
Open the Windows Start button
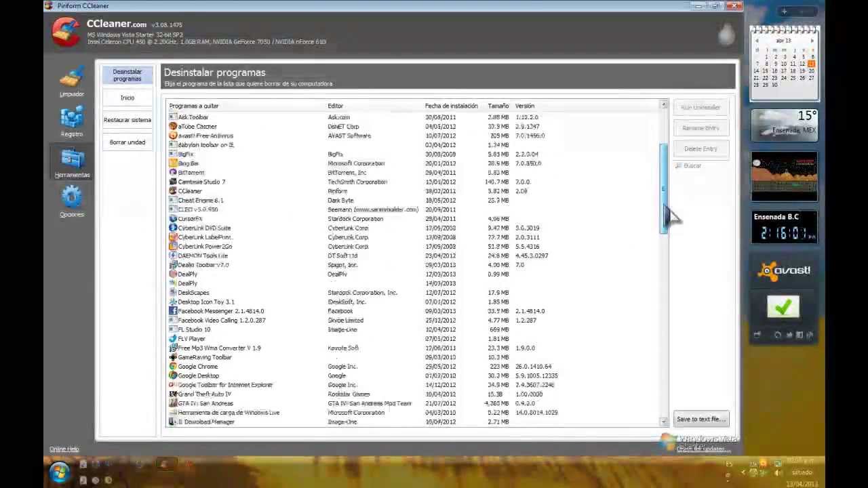pyautogui.click(x=59, y=472)
